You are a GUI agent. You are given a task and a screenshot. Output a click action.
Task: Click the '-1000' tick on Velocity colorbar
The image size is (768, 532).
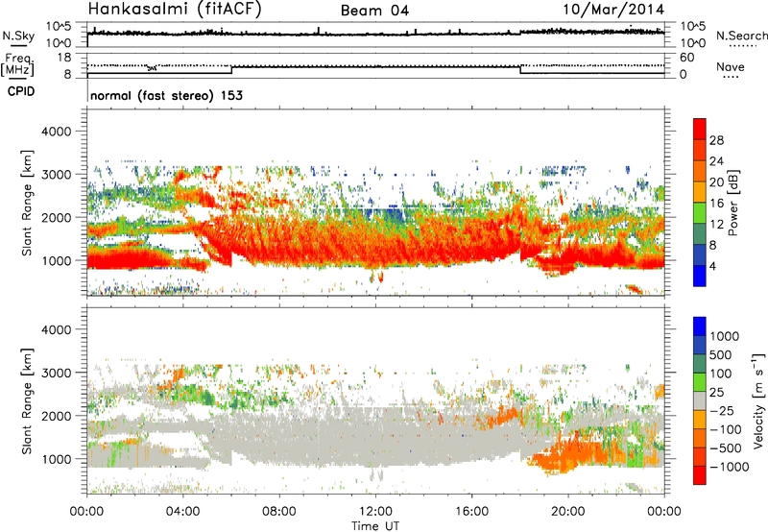tap(729, 467)
